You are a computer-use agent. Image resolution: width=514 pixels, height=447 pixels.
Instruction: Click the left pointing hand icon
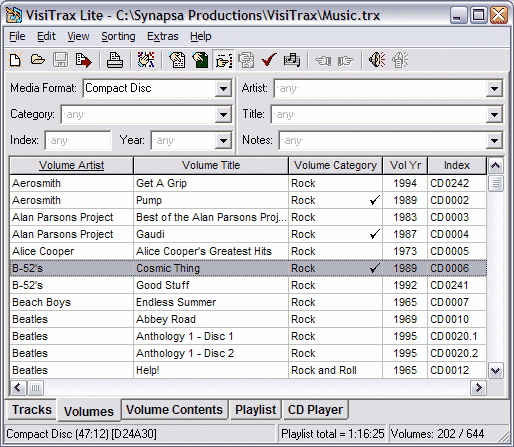(323, 61)
